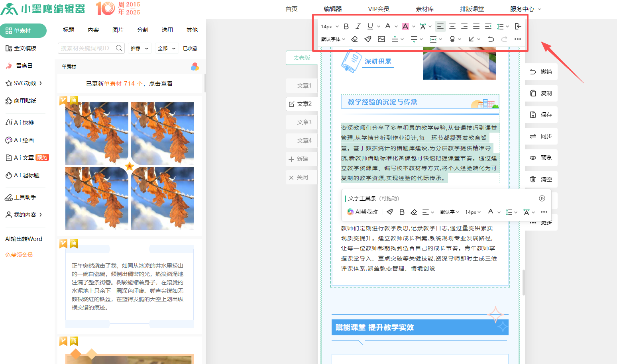The height and width of the screenshot is (364, 617).
Task: Click the pink highlight color A in top toolbar
Action: point(405,26)
